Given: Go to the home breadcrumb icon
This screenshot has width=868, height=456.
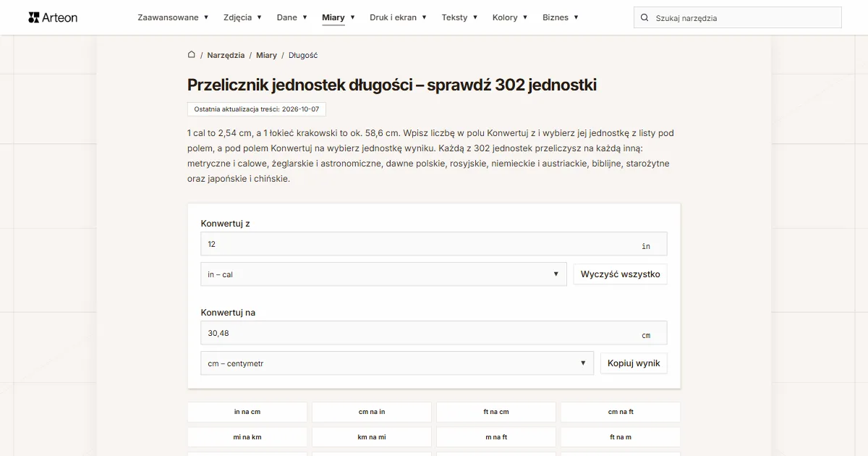Looking at the screenshot, I should (x=192, y=54).
